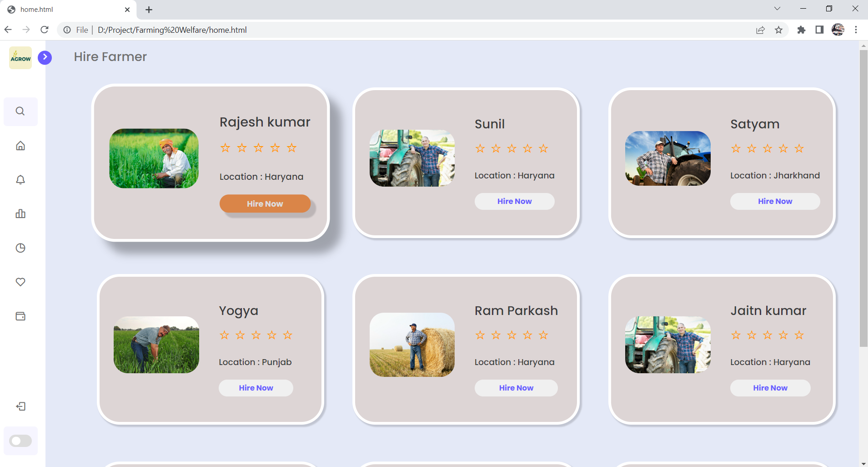Click Hire Now for Jaitn kumar
Image resolution: width=868 pixels, height=467 pixels.
point(770,388)
